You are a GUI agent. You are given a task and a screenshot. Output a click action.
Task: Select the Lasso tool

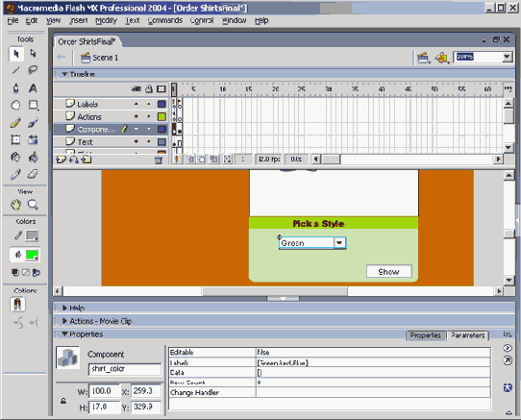click(33, 70)
